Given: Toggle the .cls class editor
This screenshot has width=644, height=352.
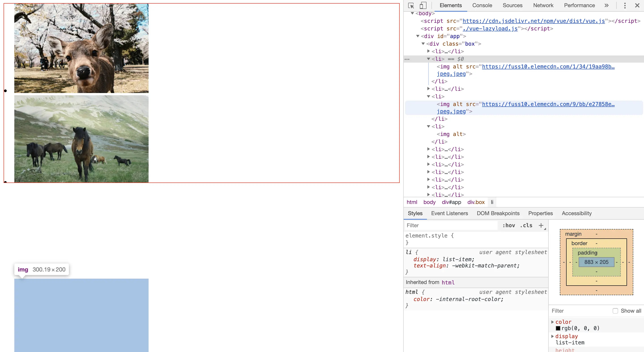Looking at the screenshot, I should click(x=526, y=225).
